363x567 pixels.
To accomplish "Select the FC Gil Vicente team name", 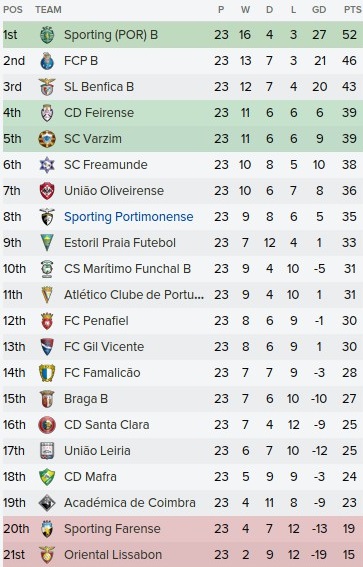I will click(104, 347).
